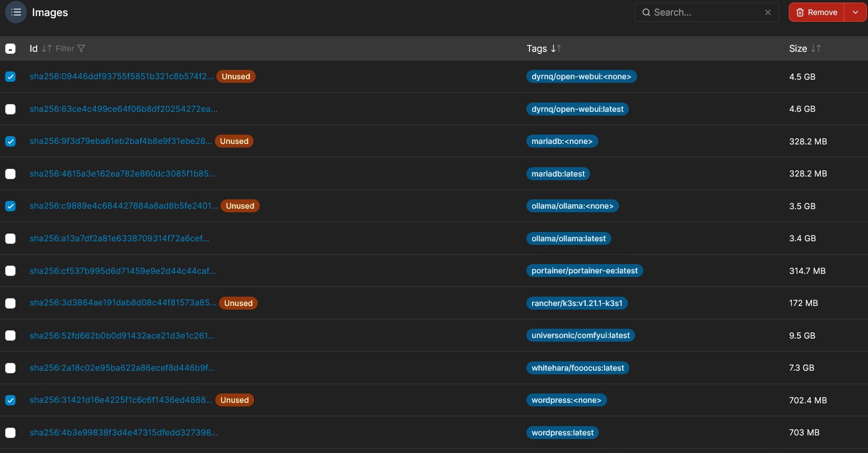The image size is (868, 453).
Task: Click the rancher/k3s:v1.21.1-k3s1 tag badge
Action: 577,303
